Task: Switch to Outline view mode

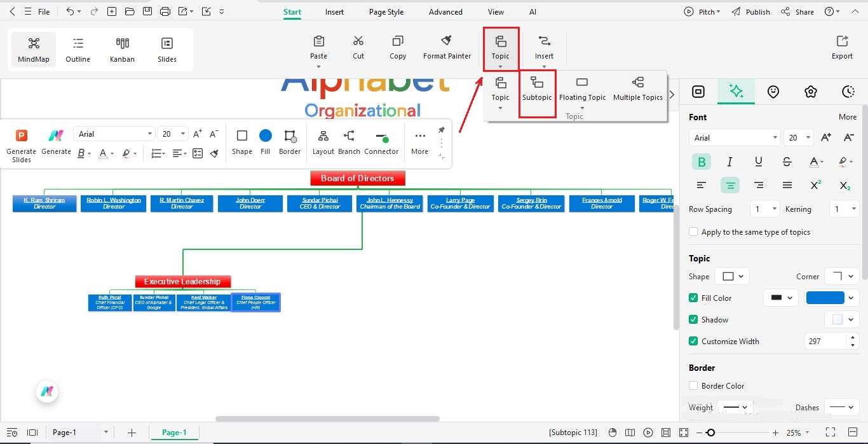Action: coord(78,50)
